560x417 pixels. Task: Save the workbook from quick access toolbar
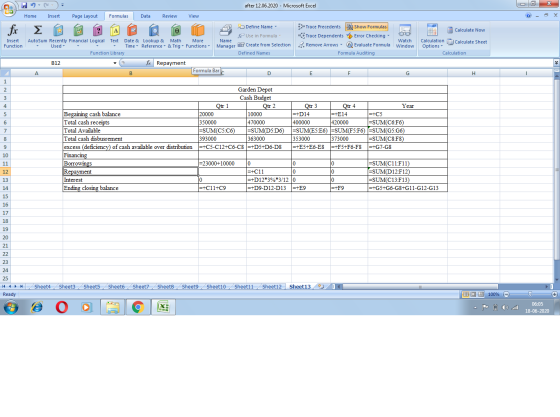click(24, 5)
